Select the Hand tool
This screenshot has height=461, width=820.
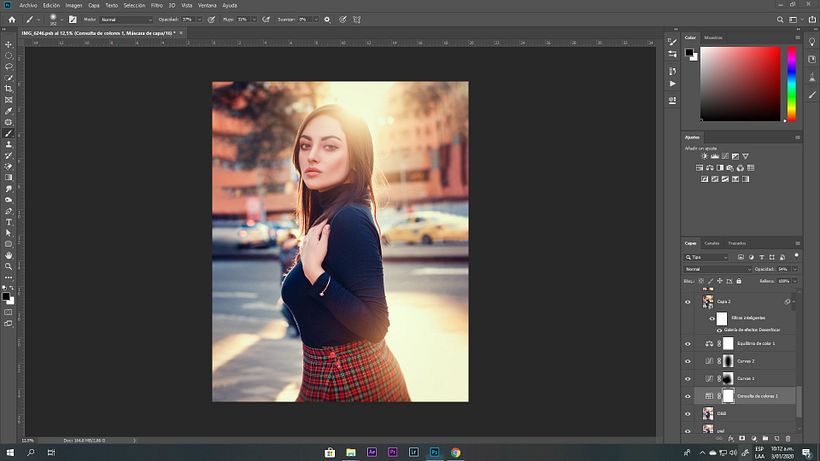[8, 255]
